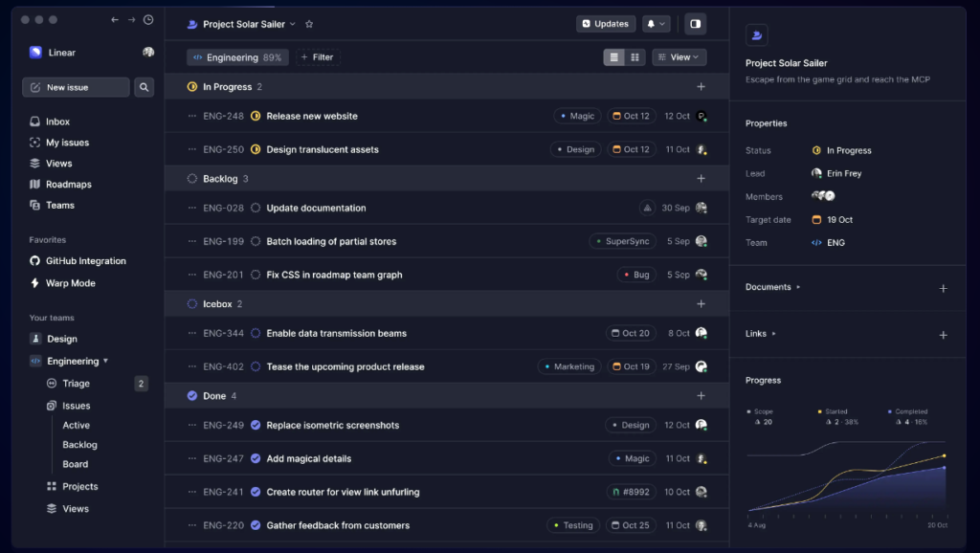980x553 pixels.
Task: Select the board view icon
Action: tap(635, 56)
